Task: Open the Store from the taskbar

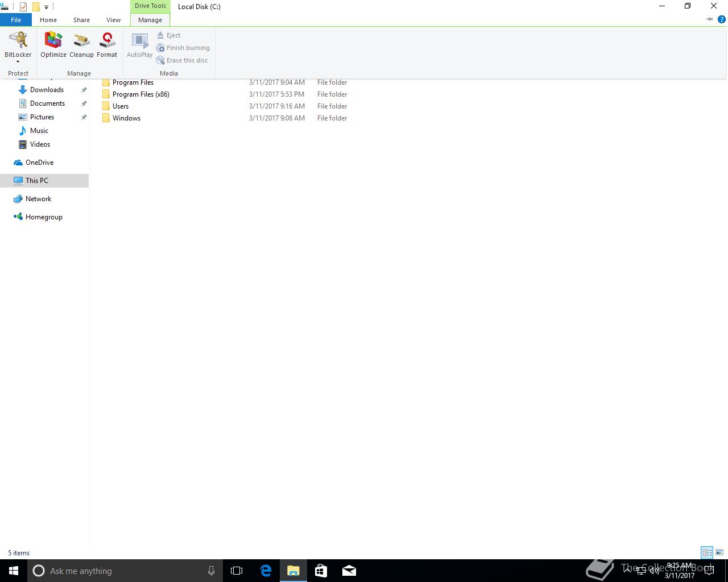Action: tap(321, 571)
